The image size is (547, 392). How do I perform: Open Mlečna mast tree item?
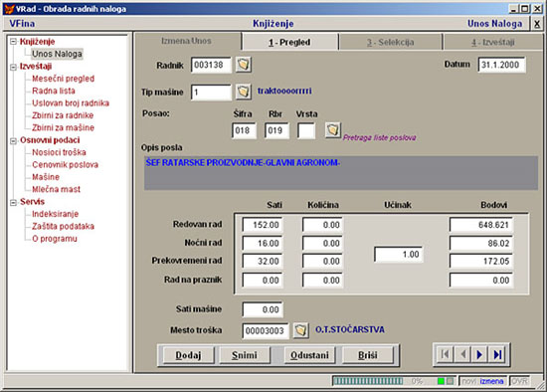pos(56,189)
